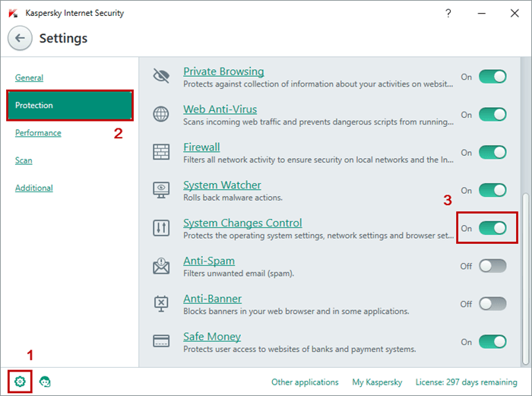Click the Other applications link
The width and height of the screenshot is (532, 396).
click(305, 382)
